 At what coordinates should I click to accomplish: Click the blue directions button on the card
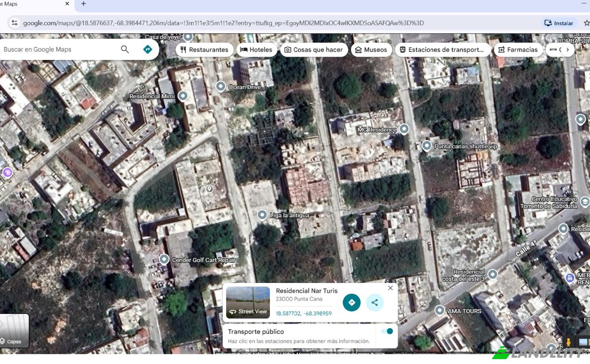352,303
